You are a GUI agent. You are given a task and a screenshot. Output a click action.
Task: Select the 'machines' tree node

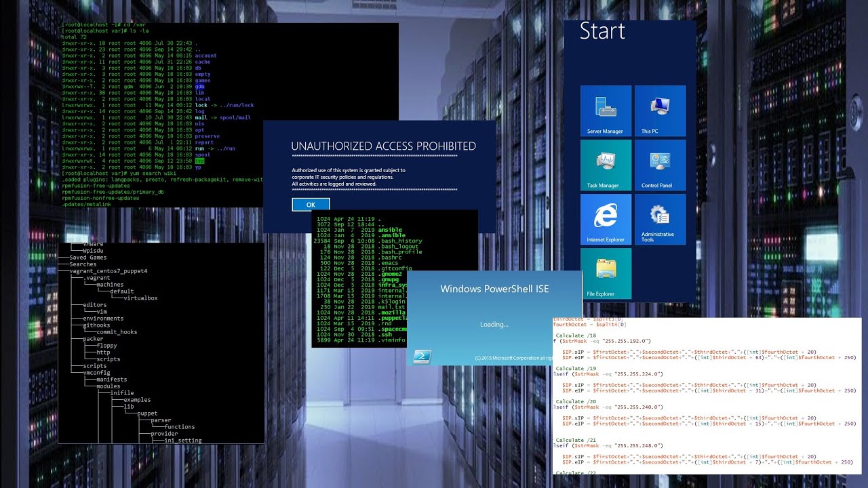[110, 285]
